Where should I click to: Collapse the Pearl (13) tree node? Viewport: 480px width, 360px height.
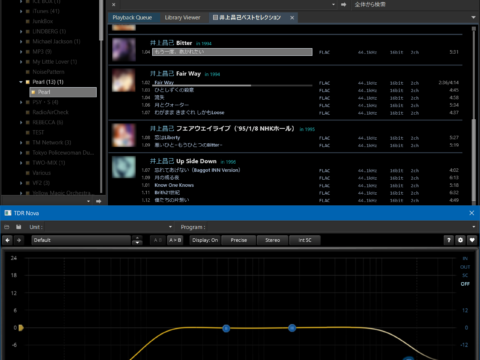click(21, 82)
